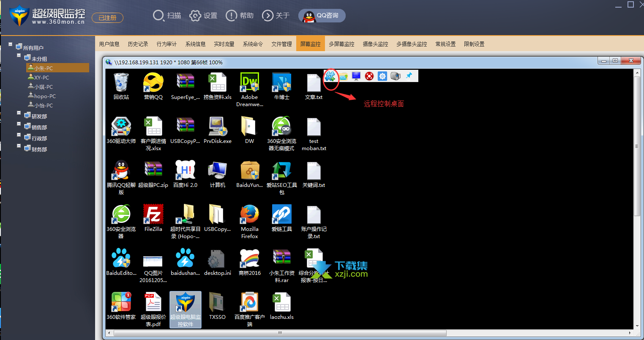Screen dimensions: 644x340
Task: Switch to the 多屏幕监控 tab
Action: tap(341, 44)
